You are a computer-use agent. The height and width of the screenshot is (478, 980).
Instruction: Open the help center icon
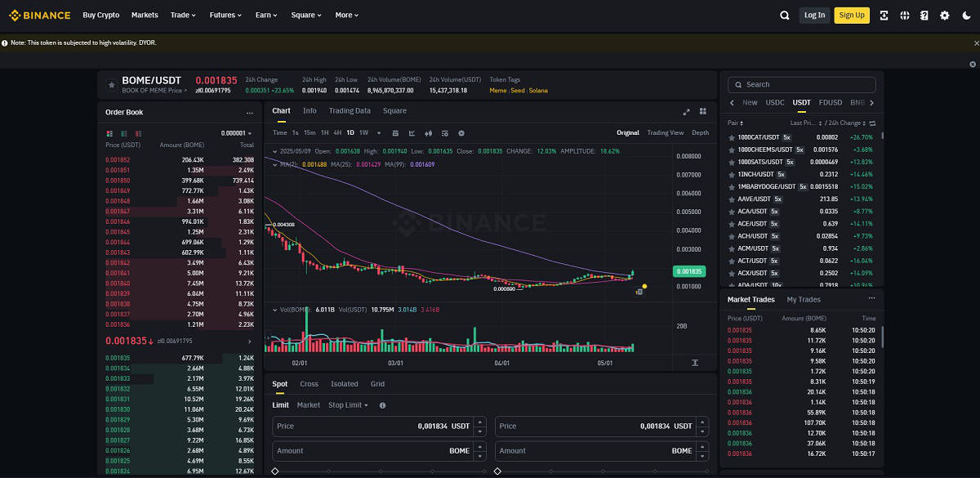924,15
